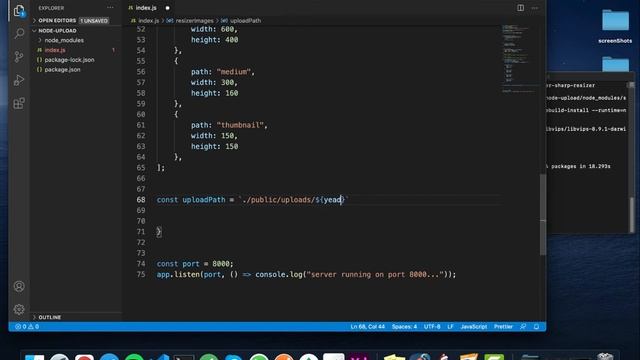Click "thumbnail" string on line 61
The height and width of the screenshot is (360, 640).
240,125
